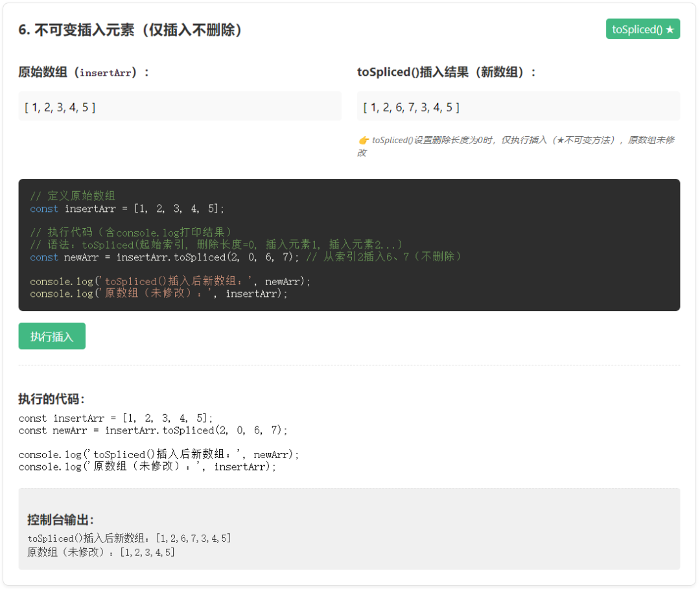Click the pointing hand emoji in the note
The image size is (700, 589).
pos(364,140)
